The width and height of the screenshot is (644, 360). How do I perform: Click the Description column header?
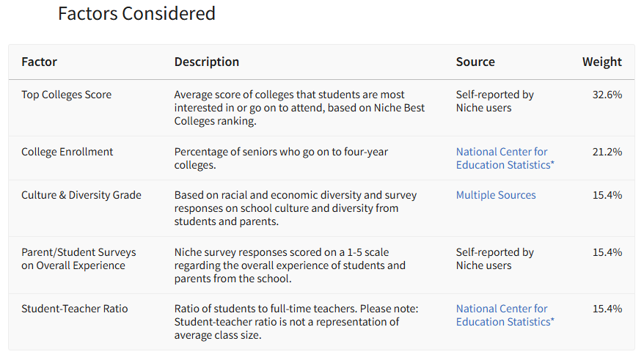click(207, 62)
